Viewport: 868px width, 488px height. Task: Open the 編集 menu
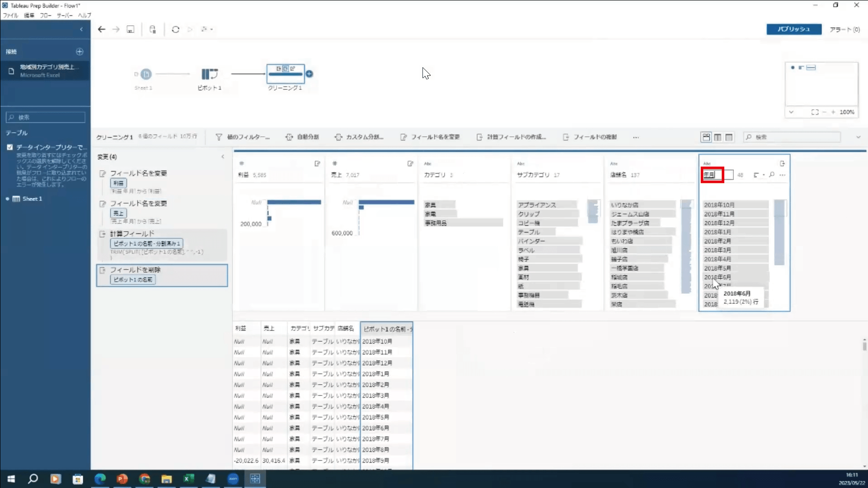click(x=29, y=15)
